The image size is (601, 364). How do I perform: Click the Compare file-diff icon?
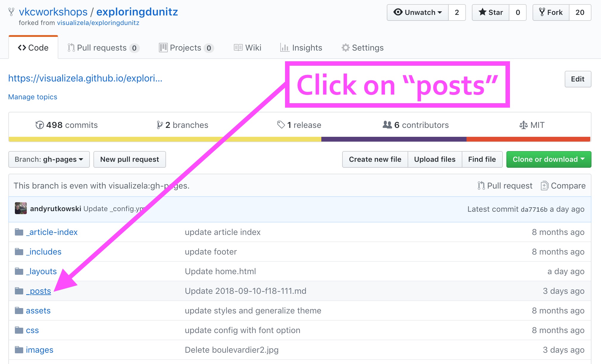pos(544,186)
